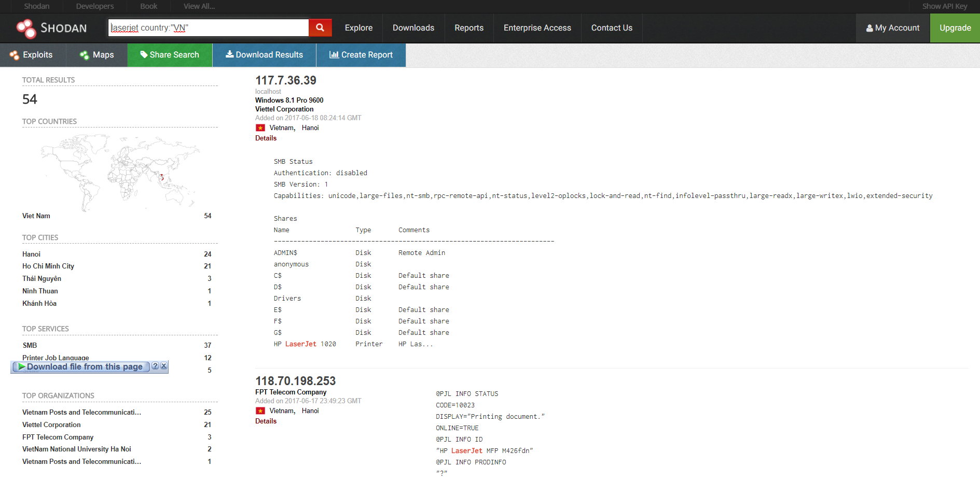Viewport: 980px width, 481px height.
Task: Open the Explore menu item
Action: coord(358,28)
